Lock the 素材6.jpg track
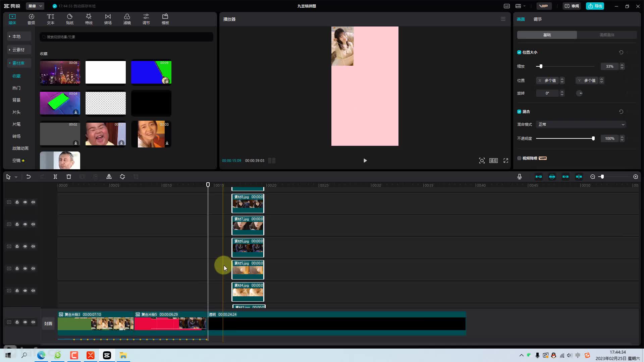Screen dimensions: 644x362 click(17, 246)
